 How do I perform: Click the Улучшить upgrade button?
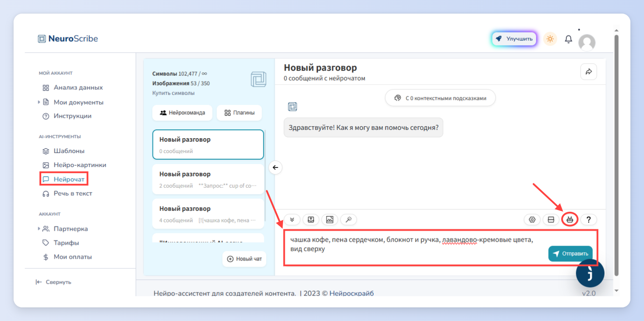point(514,39)
